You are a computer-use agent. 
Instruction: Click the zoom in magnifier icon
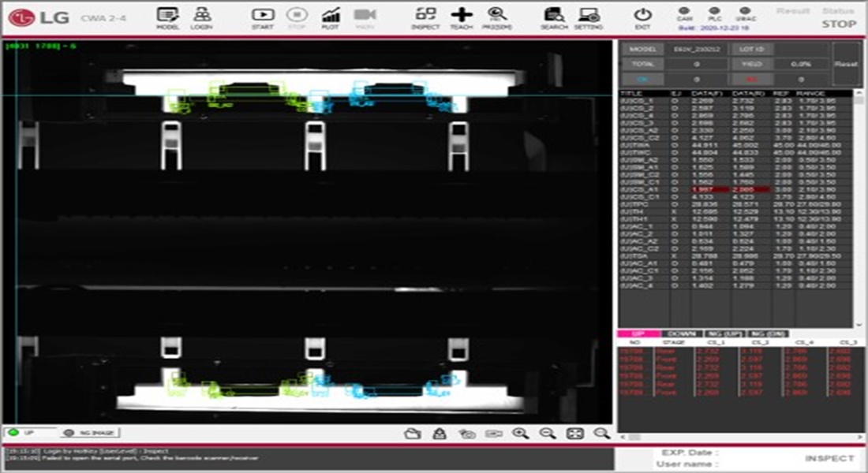[520, 433]
